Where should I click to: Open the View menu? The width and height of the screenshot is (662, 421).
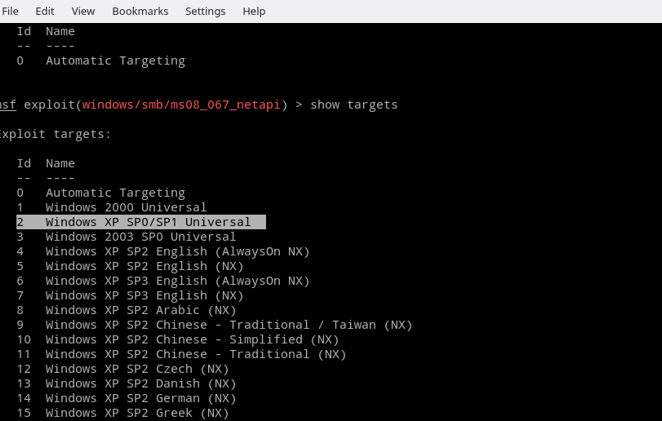pos(83,11)
